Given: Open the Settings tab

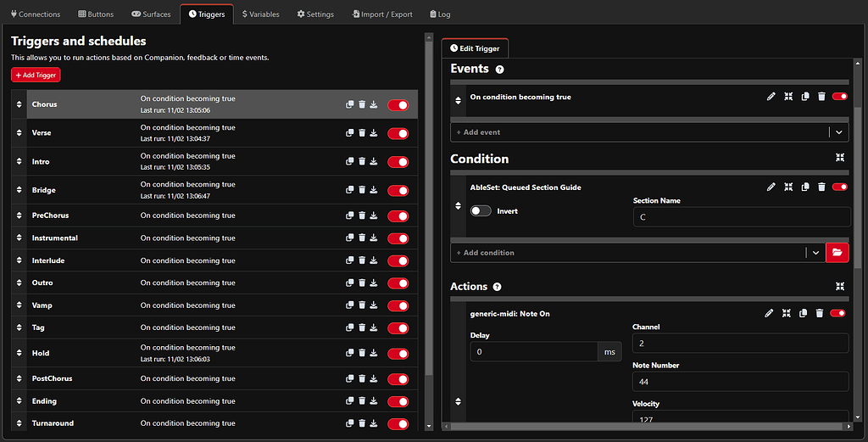Looking at the screenshot, I should pos(315,14).
